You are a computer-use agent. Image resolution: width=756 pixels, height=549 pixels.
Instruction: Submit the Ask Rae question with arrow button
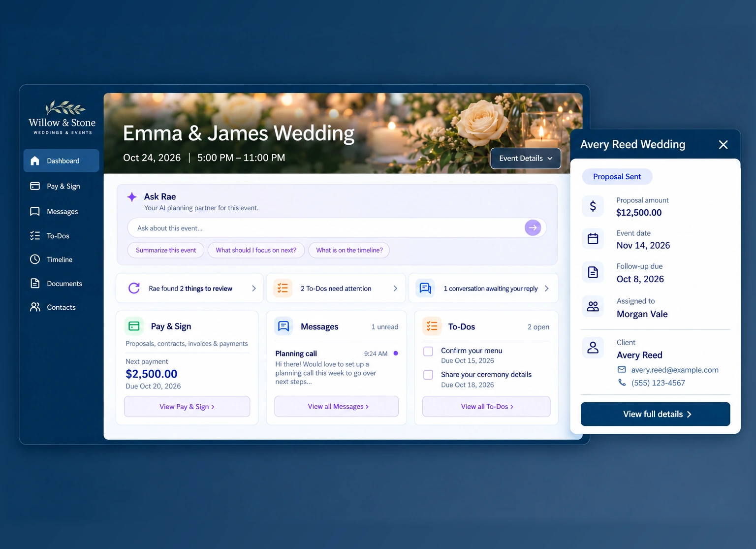tap(533, 227)
